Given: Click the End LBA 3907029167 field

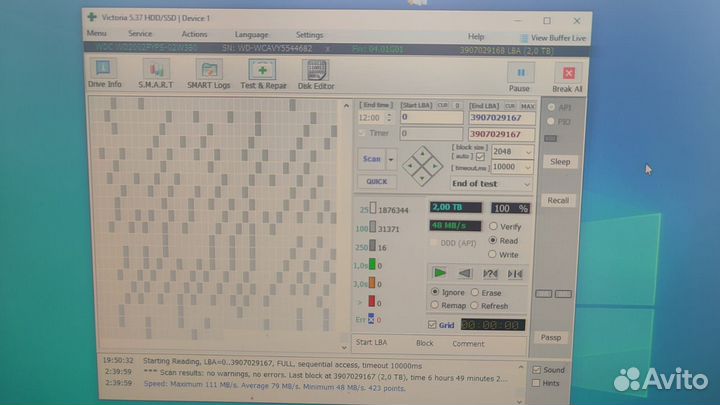Looking at the screenshot, I should (501, 118).
